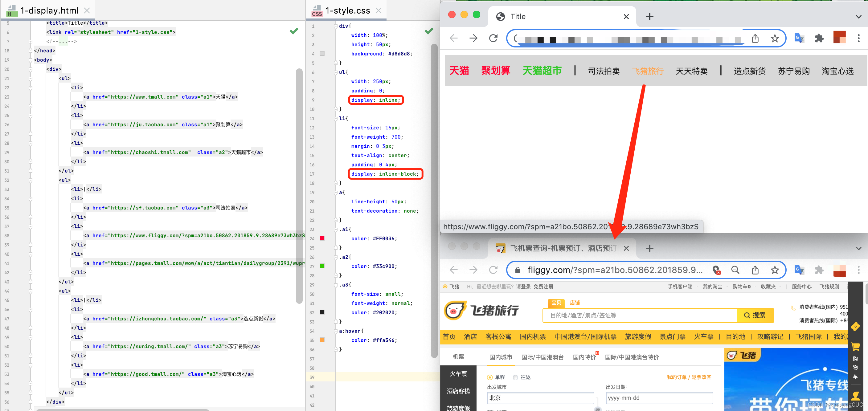This screenshot has width=868, height=411.
Task: Open the 造点新货 link
Action: [x=749, y=71]
